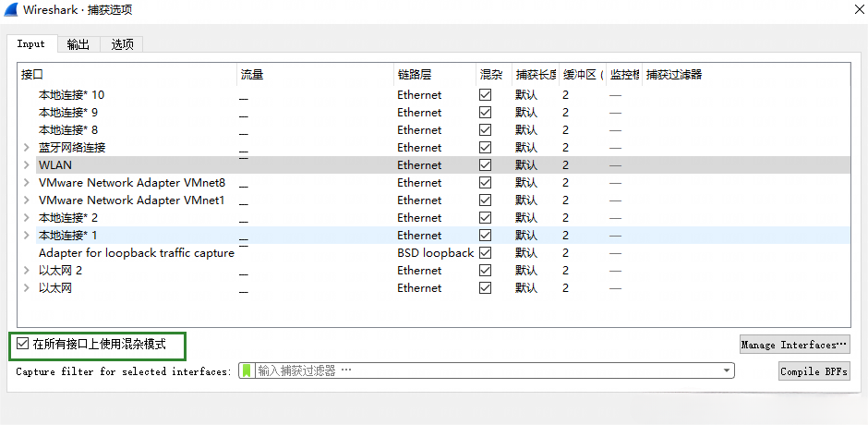Select the 本地连接* 10 interface name
Viewport: 868px width, 425px height.
[71, 95]
